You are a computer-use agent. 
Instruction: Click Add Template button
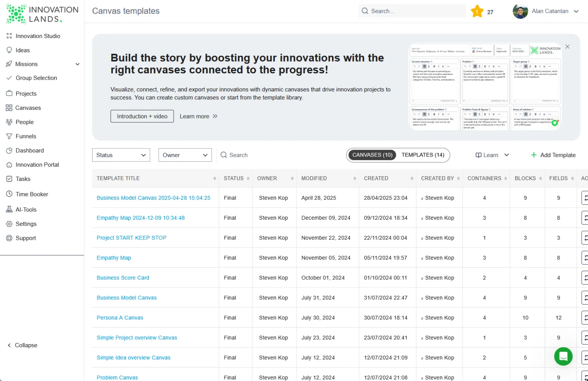coord(553,155)
